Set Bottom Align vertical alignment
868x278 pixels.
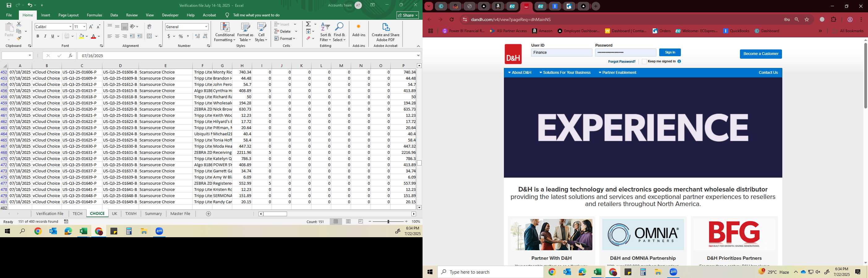tap(125, 27)
